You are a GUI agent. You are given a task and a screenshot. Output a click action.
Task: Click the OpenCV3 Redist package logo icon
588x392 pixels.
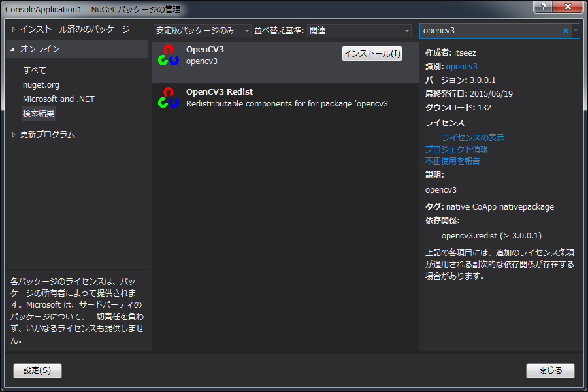pos(168,97)
